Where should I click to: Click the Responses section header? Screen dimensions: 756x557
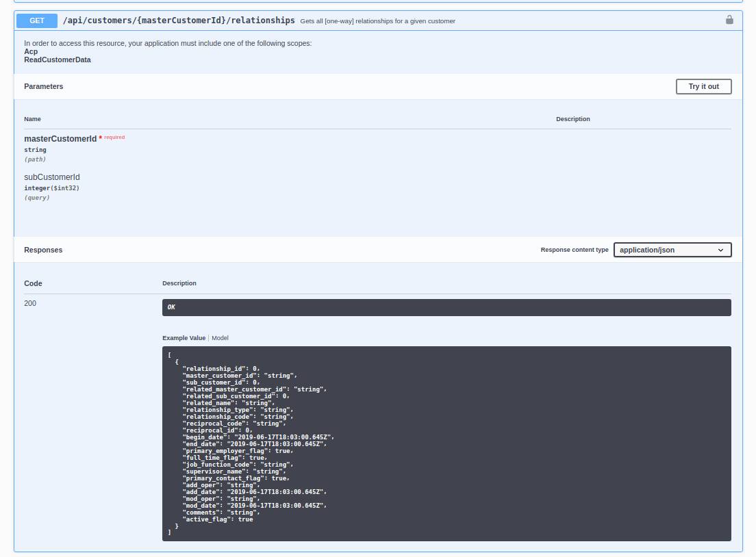click(43, 250)
